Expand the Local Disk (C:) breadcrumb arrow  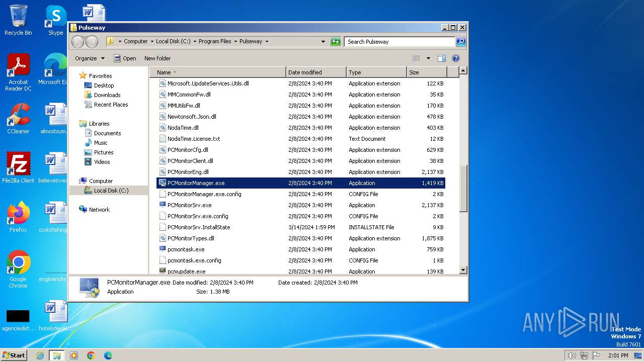click(195, 42)
